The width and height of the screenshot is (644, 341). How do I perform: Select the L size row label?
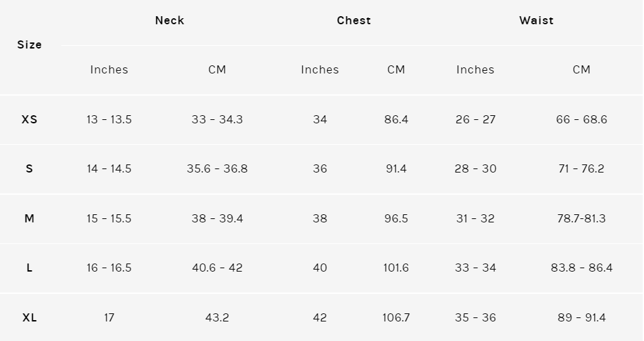point(29,268)
